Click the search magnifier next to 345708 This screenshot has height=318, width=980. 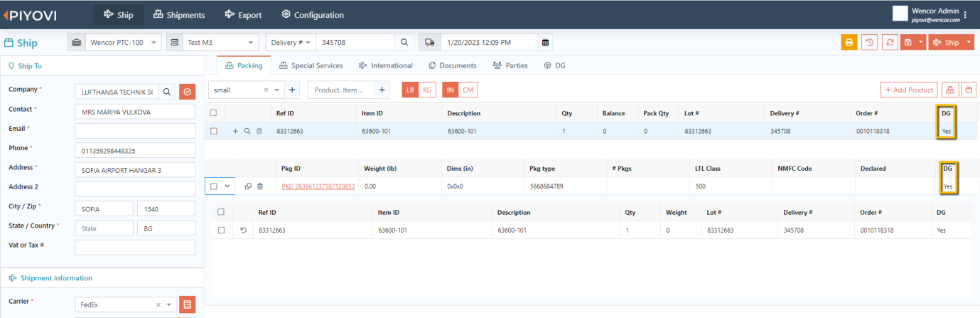404,43
